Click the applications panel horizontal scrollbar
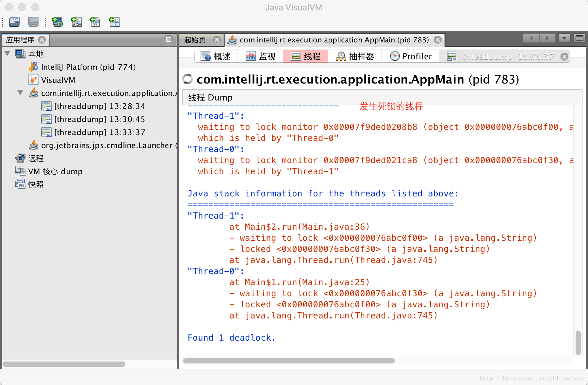This screenshot has width=588, height=385. (x=64, y=364)
